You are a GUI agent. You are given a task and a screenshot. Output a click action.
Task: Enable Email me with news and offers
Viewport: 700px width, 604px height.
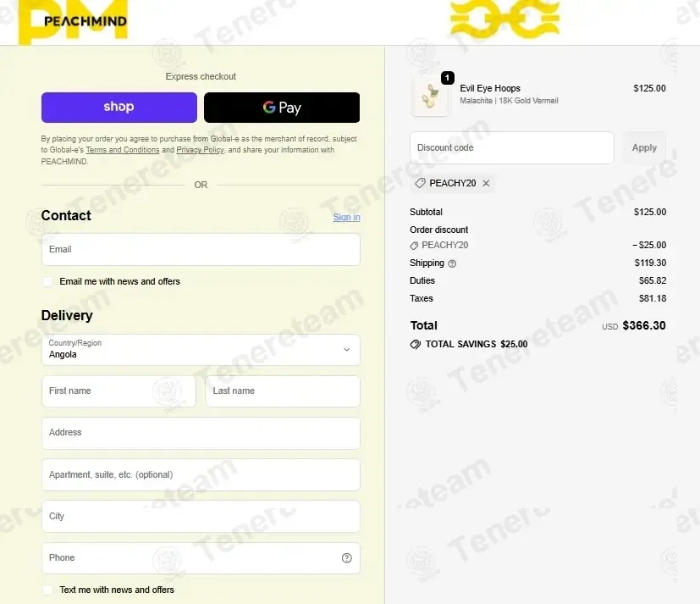(47, 282)
